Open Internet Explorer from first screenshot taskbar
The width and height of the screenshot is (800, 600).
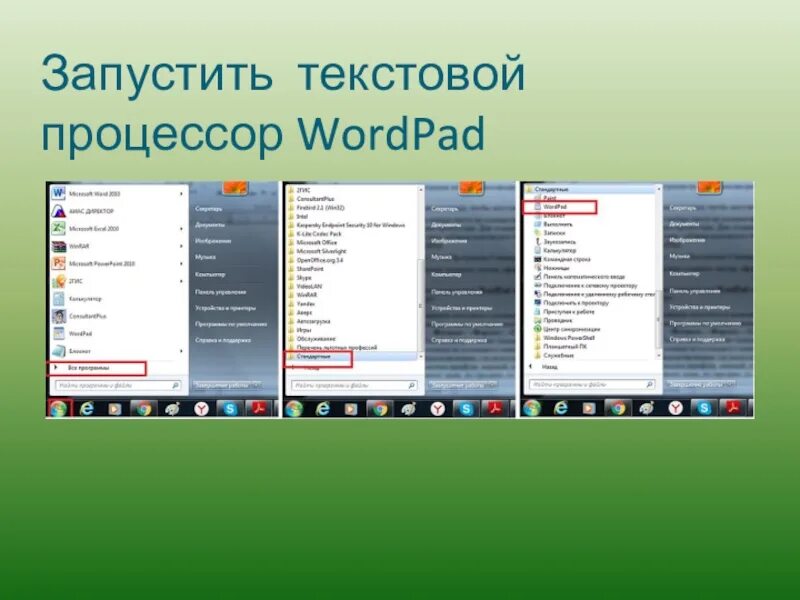click(87, 408)
